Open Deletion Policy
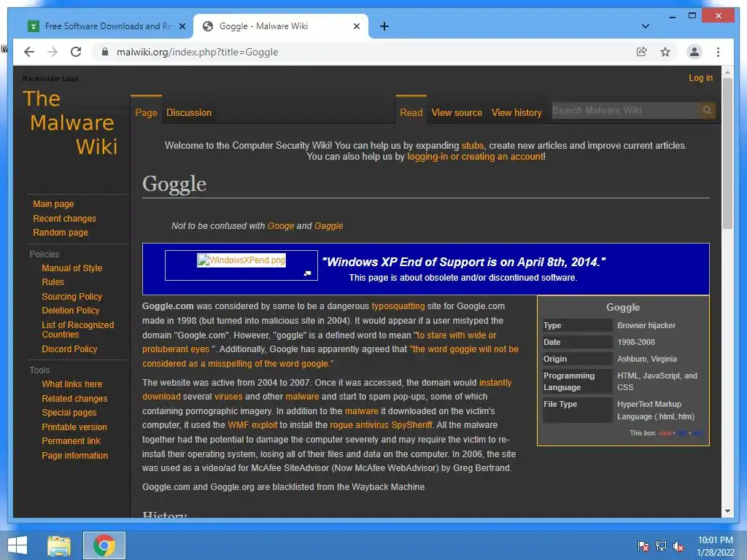This screenshot has height=560, width=747. 71,311
